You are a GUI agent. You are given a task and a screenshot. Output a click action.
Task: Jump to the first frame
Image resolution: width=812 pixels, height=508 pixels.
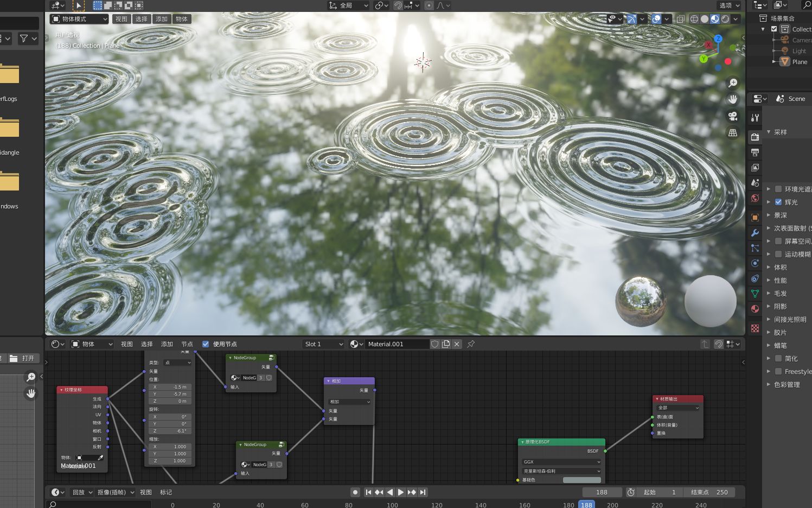coord(368,492)
